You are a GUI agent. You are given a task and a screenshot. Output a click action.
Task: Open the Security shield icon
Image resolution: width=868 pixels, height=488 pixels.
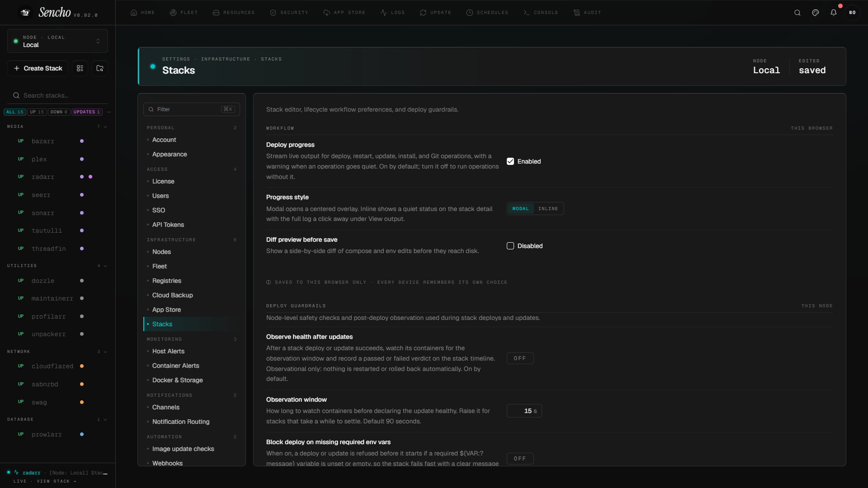(x=273, y=13)
